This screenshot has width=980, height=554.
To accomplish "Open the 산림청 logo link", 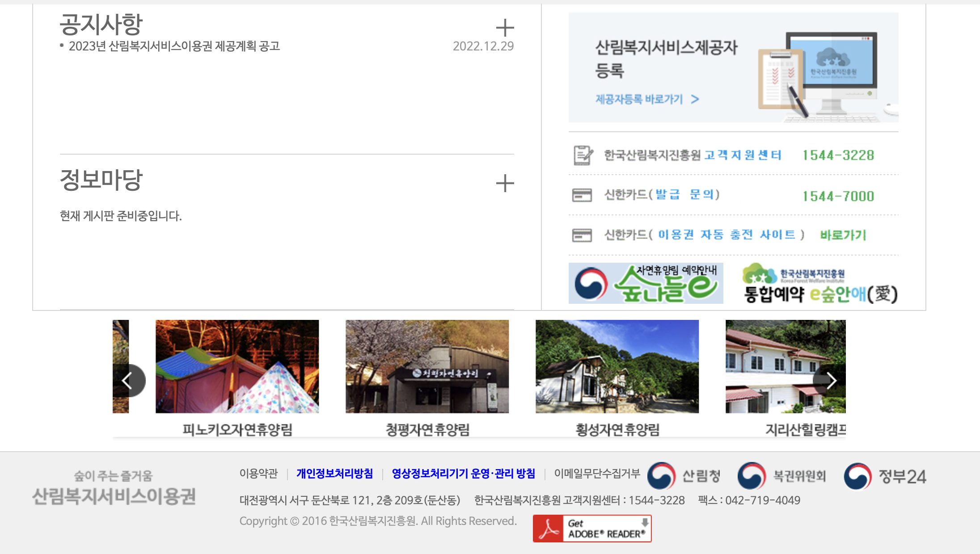I will pyautogui.click(x=684, y=476).
